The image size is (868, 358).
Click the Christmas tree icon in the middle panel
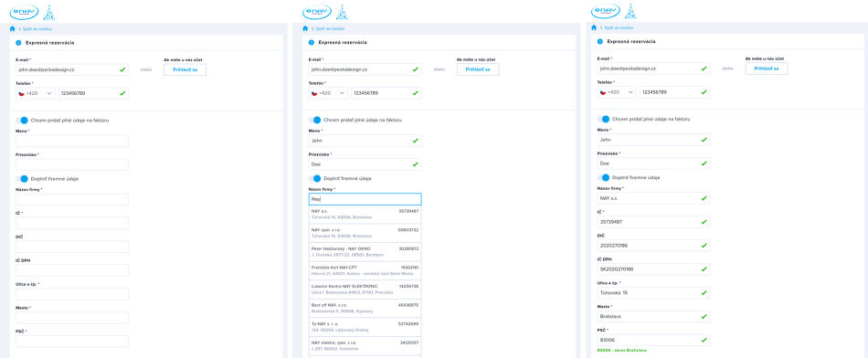pos(342,12)
